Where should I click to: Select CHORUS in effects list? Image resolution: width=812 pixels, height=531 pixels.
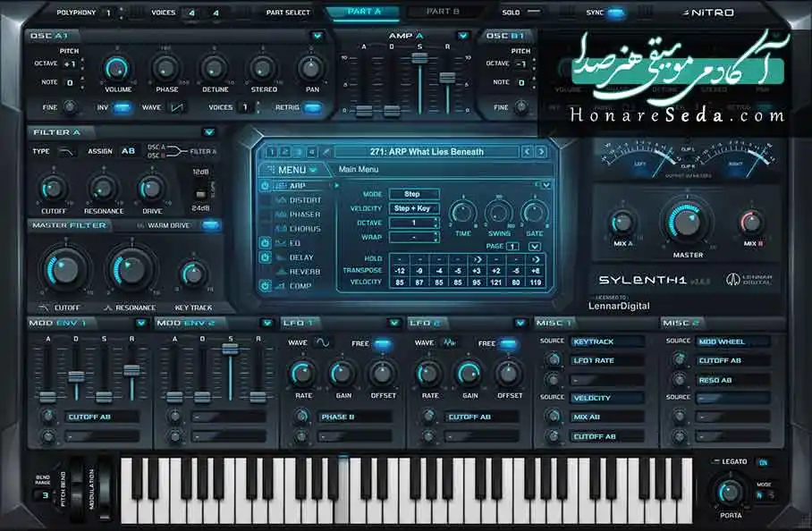click(x=305, y=229)
